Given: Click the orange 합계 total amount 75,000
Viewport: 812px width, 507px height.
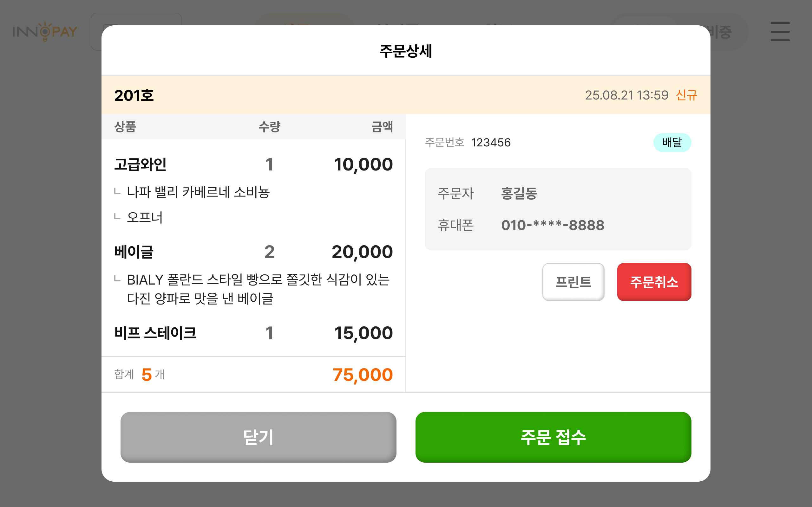Looking at the screenshot, I should click(362, 375).
